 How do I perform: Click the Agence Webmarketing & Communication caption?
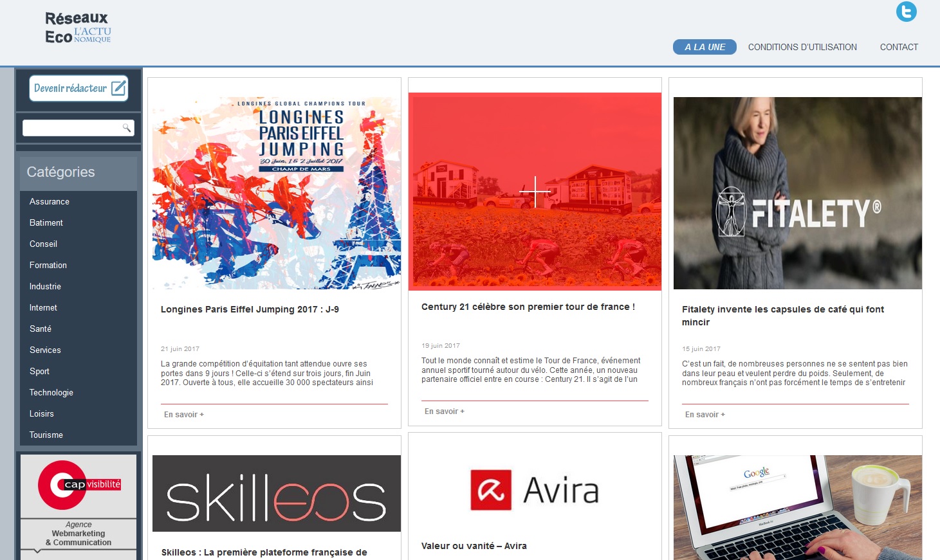coord(78,534)
